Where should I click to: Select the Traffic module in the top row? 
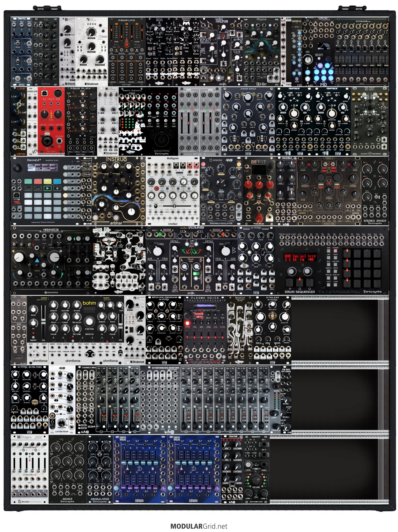[x=22, y=52]
